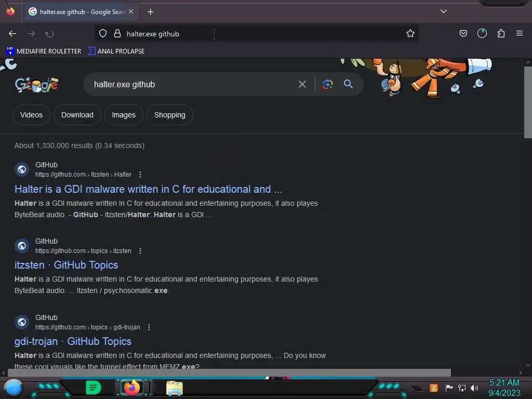Open Java update tray icon

point(434,388)
